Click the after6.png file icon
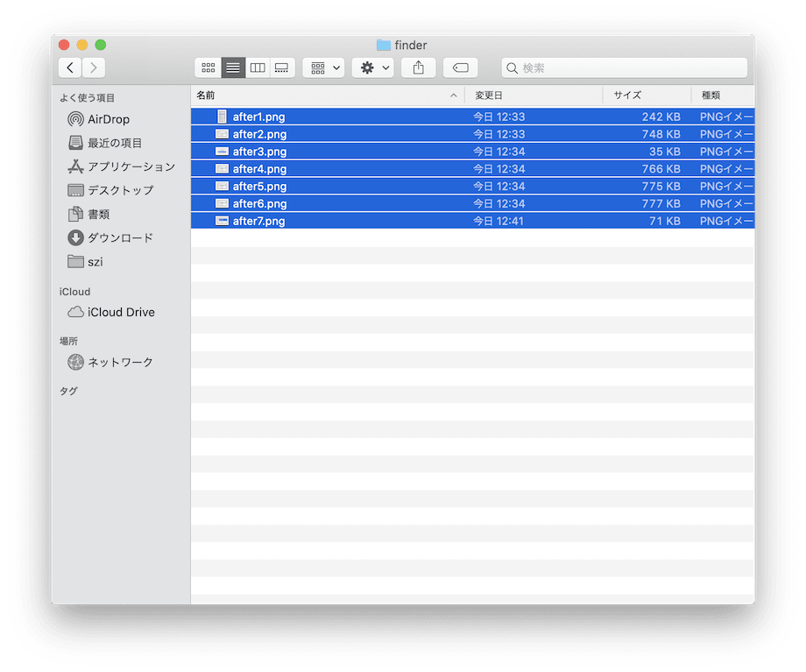 pos(222,203)
